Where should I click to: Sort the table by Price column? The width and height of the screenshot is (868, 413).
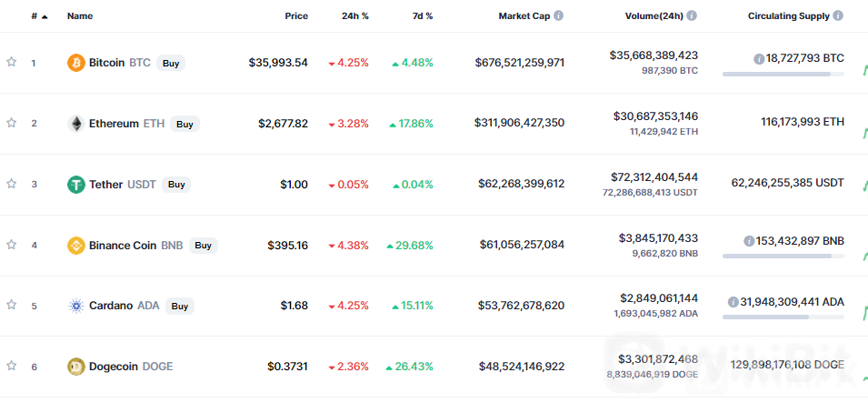point(296,16)
